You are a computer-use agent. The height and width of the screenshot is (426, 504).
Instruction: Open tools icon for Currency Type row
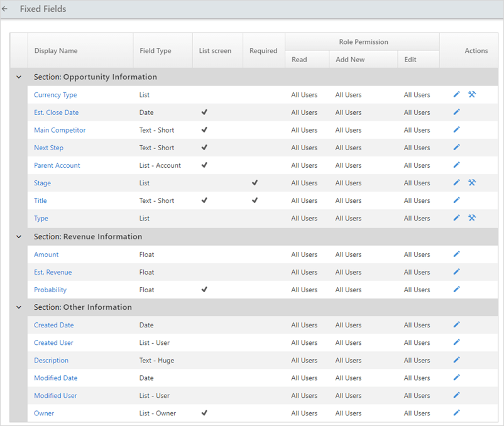point(472,94)
